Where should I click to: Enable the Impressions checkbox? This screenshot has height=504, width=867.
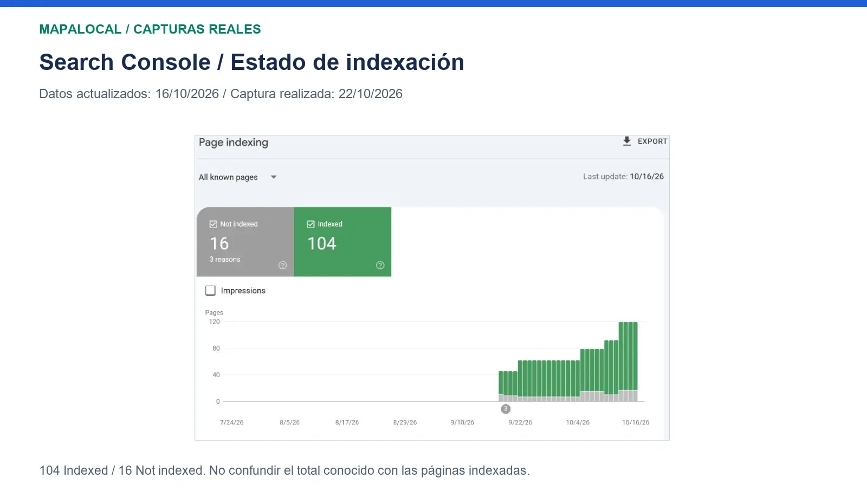tap(210, 290)
